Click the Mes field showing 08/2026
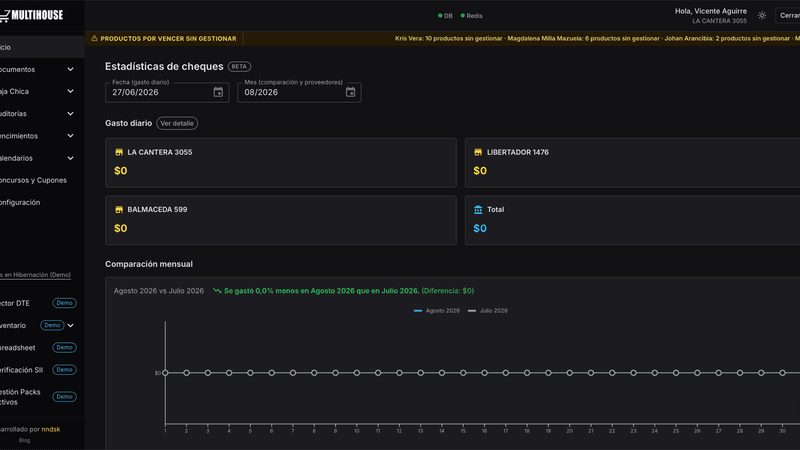This screenshot has height=450, width=800. [299, 92]
